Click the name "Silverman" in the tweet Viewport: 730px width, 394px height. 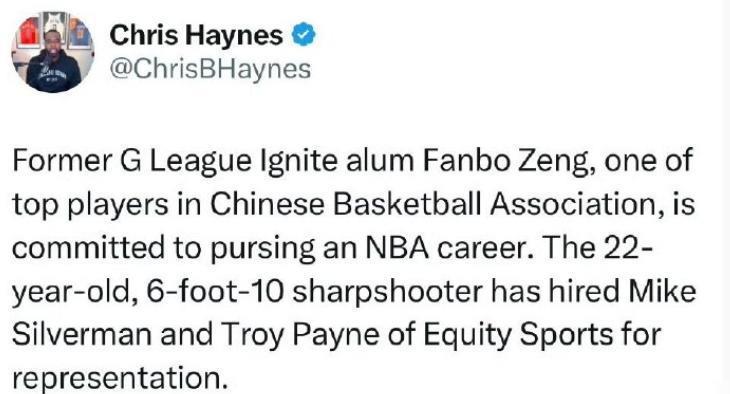click(81, 334)
